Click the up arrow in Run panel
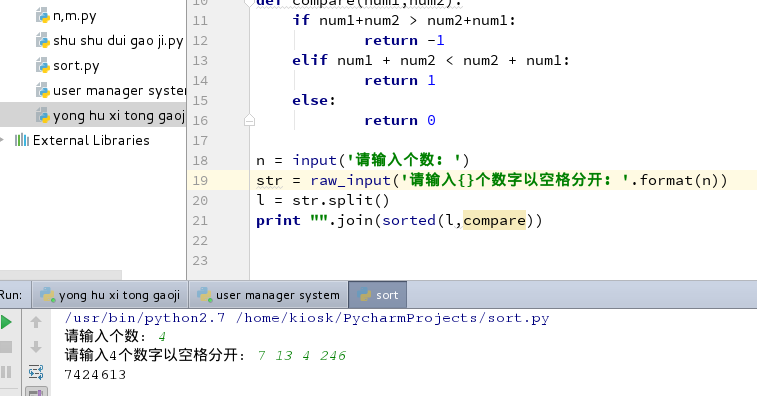 click(36, 322)
